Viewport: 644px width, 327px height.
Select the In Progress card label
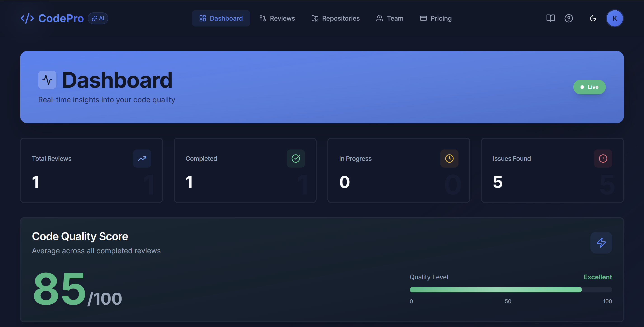point(355,159)
